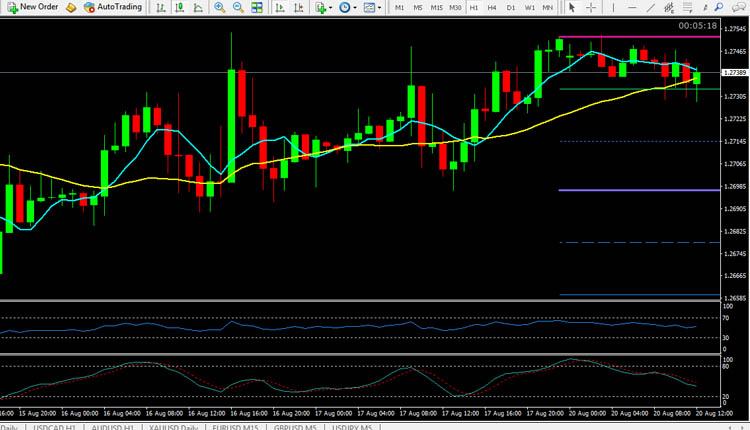Image resolution: width=750 pixels, height=430 pixels.
Task: Select the crosshair tool
Action: coord(591,8)
